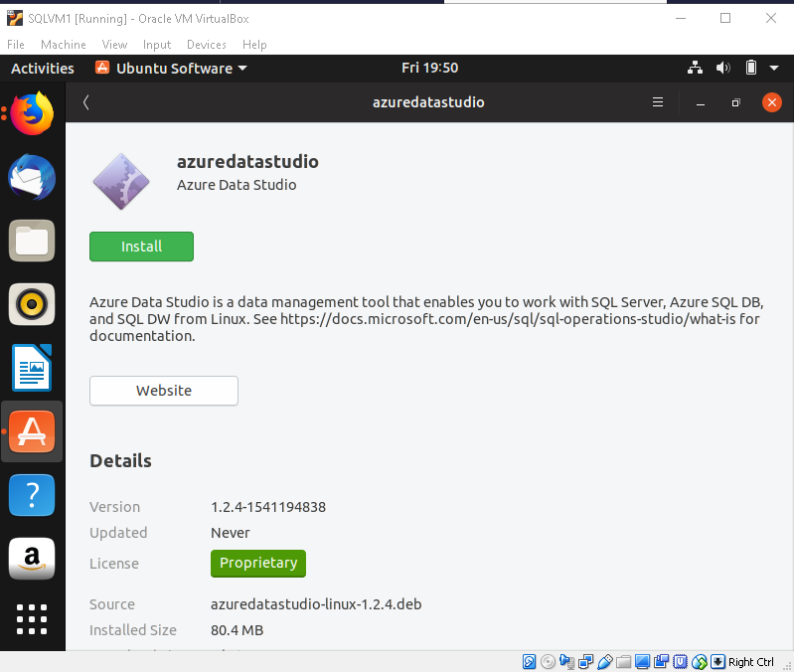Launch Firefox from the dock
Viewport: 794px width, 672px height.
(x=32, y=113)
